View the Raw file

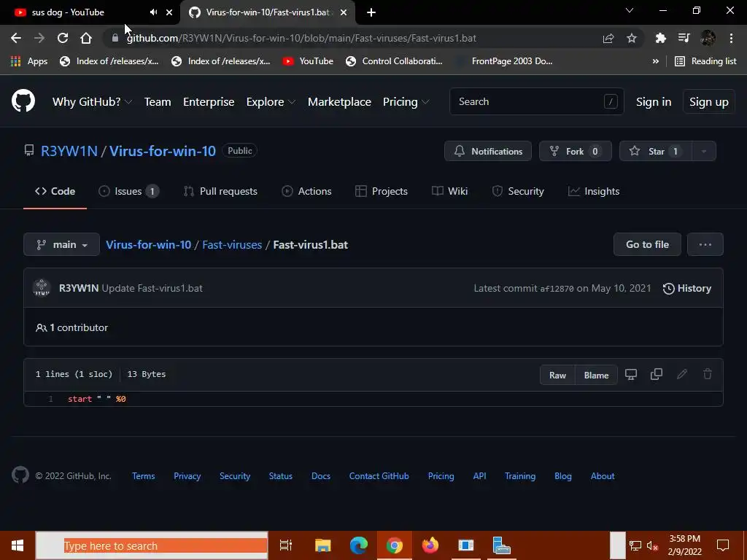558,375
